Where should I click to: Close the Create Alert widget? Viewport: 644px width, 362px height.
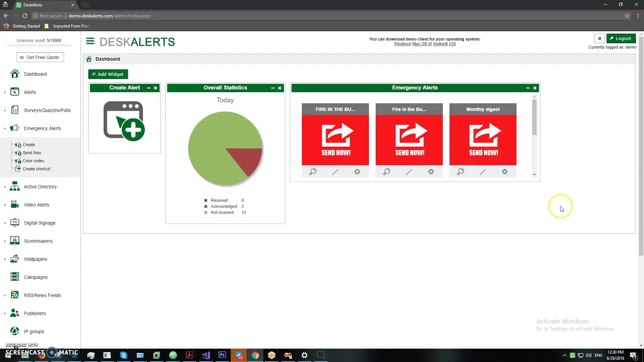click(155, 88)
